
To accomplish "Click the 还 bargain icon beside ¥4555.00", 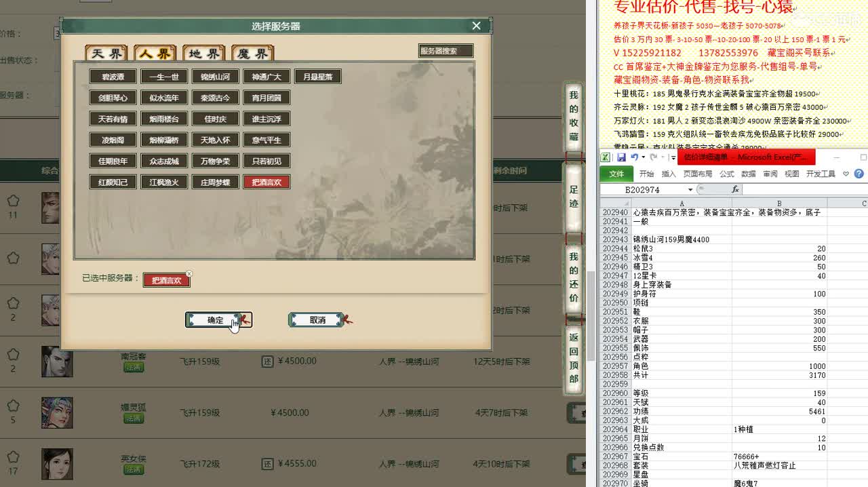I will click(x=267, y=464).
